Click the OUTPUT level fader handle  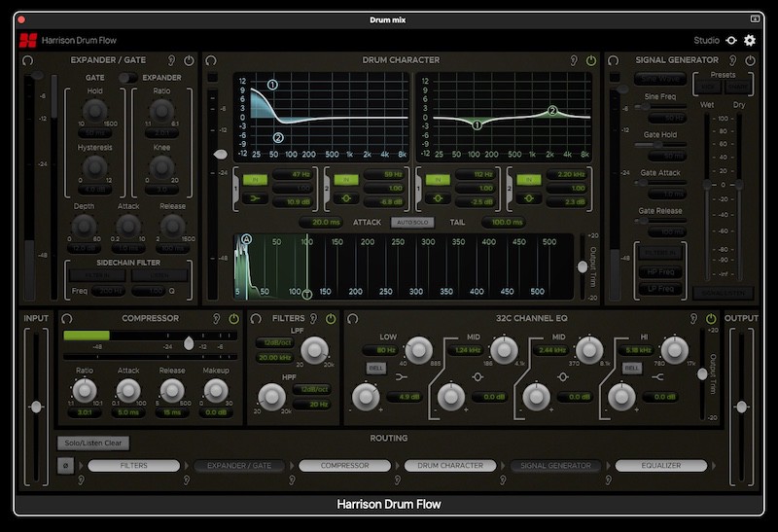741,408
